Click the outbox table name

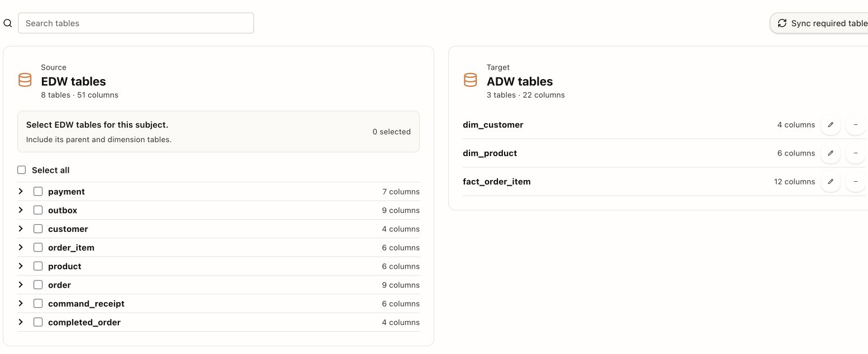(x=63, y=210)
